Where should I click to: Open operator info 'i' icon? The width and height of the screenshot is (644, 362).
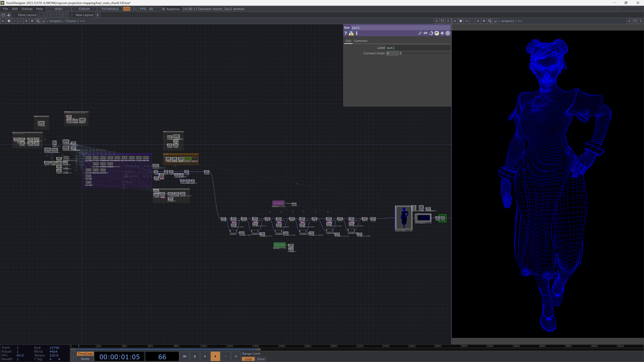click(x=357, y=33)
